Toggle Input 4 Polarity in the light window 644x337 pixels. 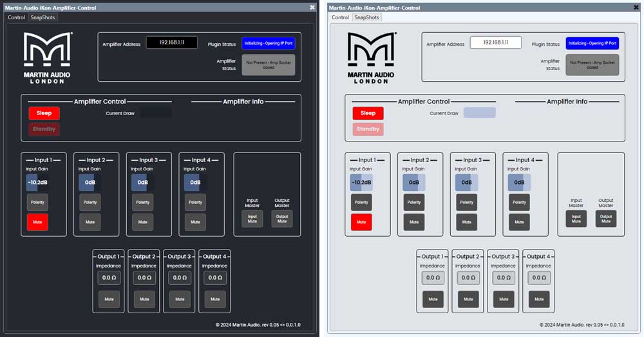(x=519, y=202)
